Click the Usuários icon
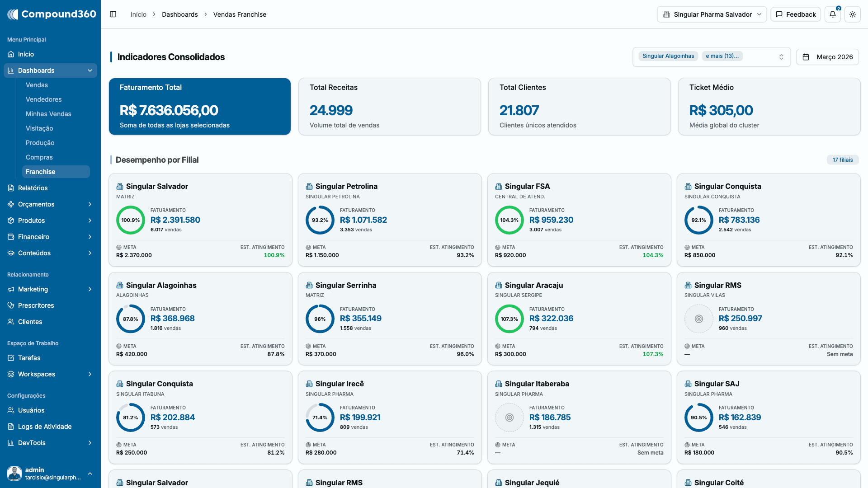Screen dimensions: 868x488 click(11, 410)
